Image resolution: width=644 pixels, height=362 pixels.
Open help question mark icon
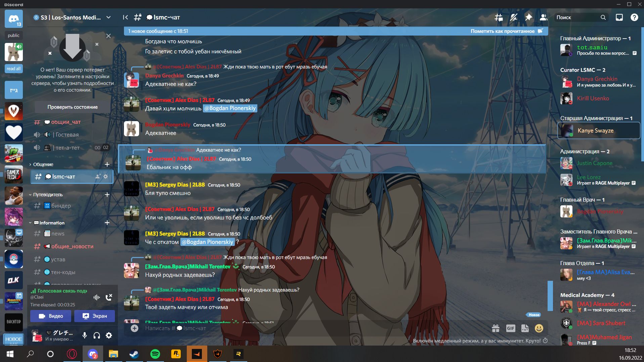[x=634, y=17]
